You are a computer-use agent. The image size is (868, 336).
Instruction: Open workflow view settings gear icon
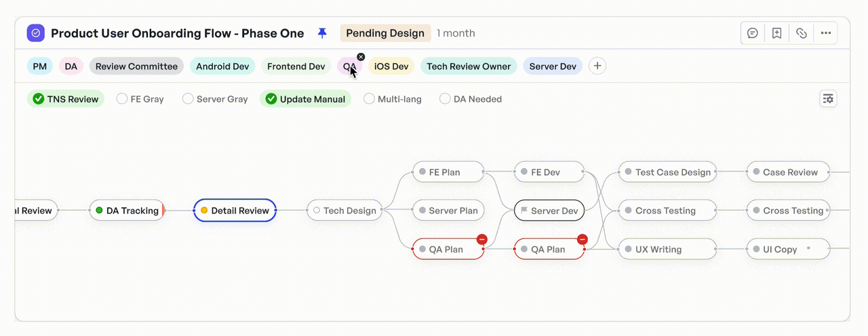828,99
